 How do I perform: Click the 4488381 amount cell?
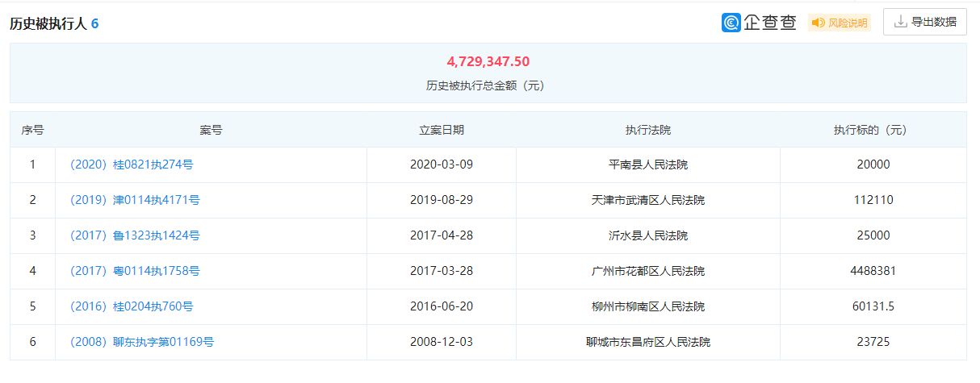(x=873, y=271)
